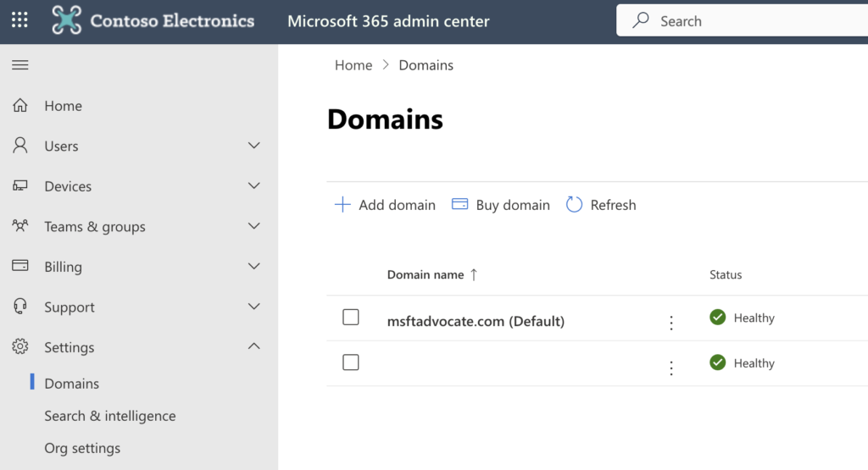
Task: Collapse the Settings section chevron
Action: point(253,346)
